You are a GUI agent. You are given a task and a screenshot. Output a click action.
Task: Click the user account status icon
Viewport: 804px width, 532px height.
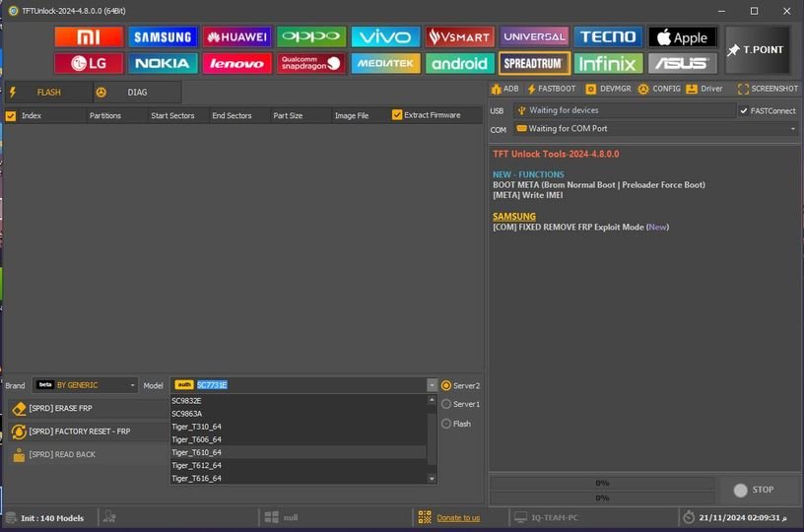click(109, 517)
